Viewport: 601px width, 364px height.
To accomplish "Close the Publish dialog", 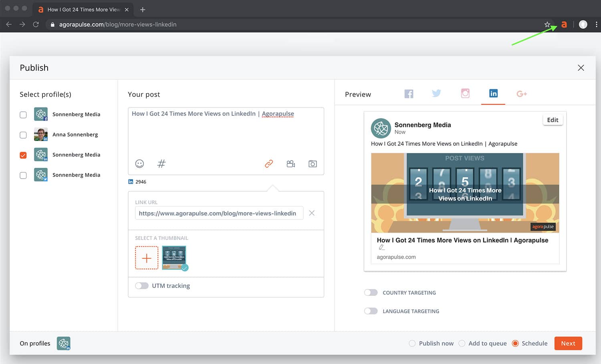I will point(581,68).
